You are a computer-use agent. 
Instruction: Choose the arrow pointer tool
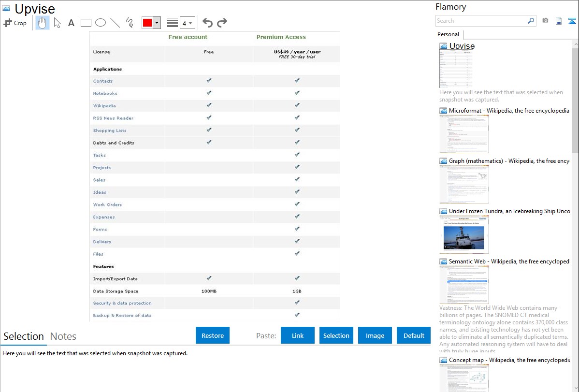tap(57, 23)
